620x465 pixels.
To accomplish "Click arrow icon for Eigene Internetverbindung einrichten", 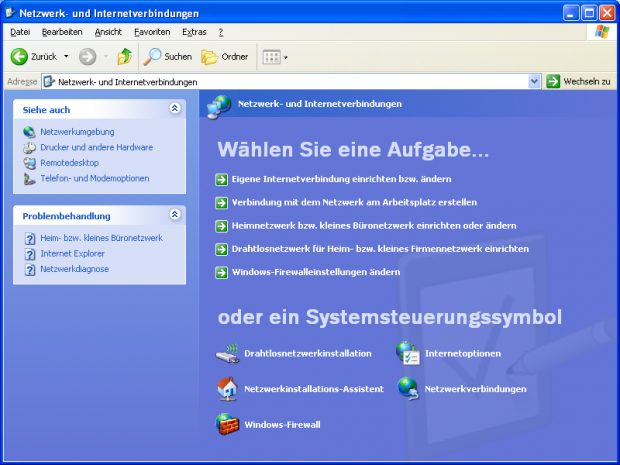I will point(221,180).
